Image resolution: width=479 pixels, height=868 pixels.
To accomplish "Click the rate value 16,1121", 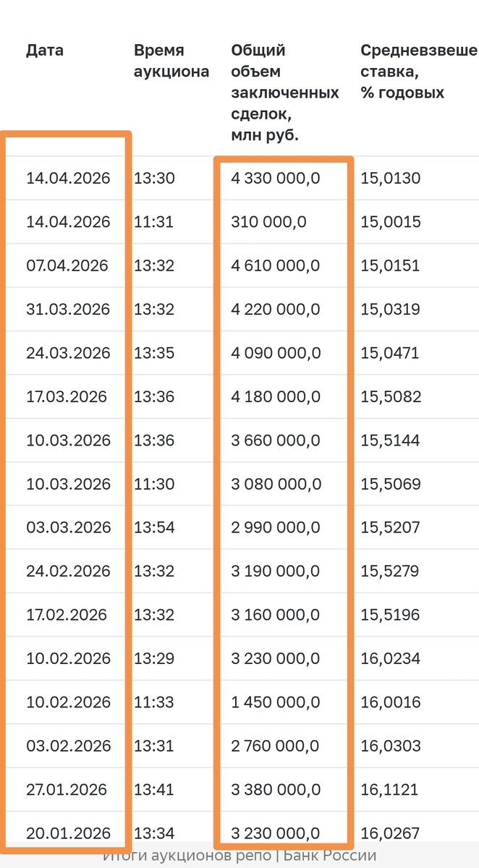I will pyautogui.click(x=390, y=789).
